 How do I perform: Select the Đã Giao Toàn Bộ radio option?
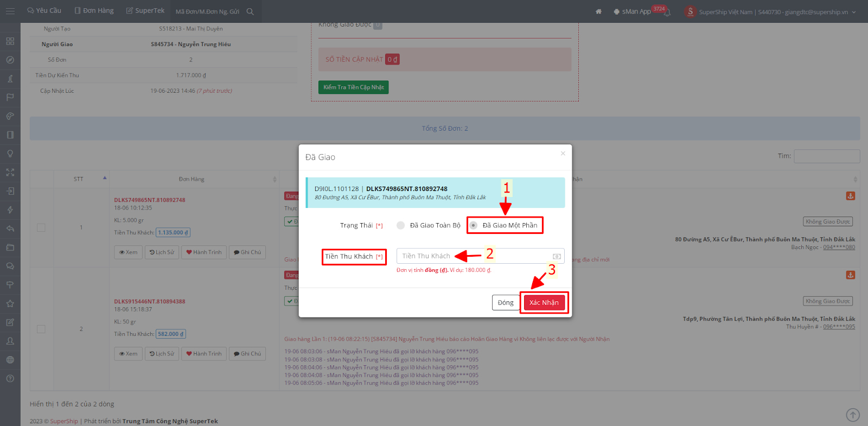(x=400, y=225)
